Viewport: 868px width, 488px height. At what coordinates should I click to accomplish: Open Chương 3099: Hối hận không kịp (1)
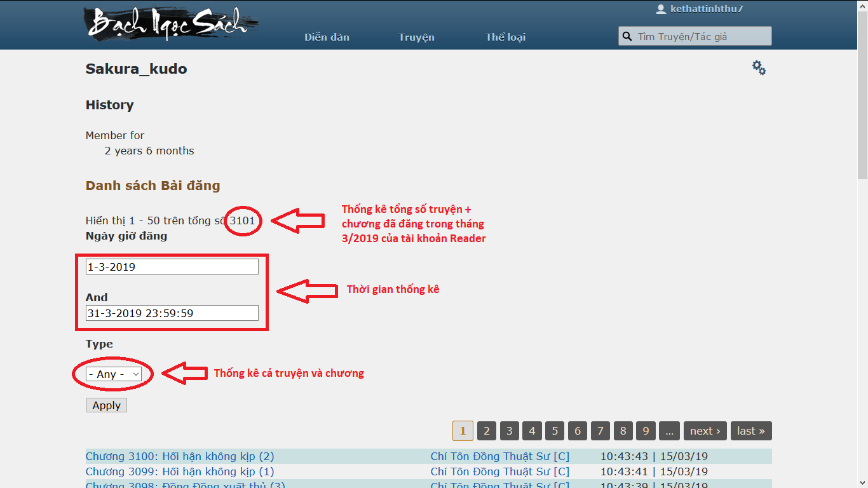tap(180, 471)
